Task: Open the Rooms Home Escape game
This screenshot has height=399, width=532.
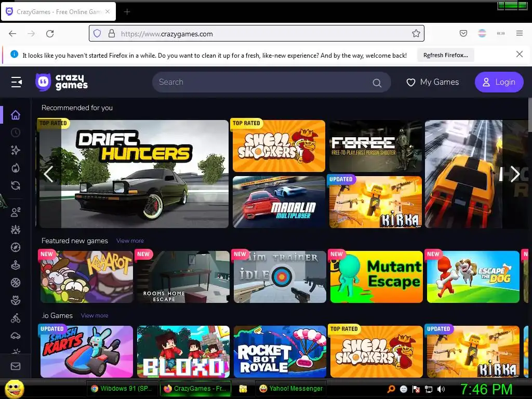Action: click(x=183, y=277)
